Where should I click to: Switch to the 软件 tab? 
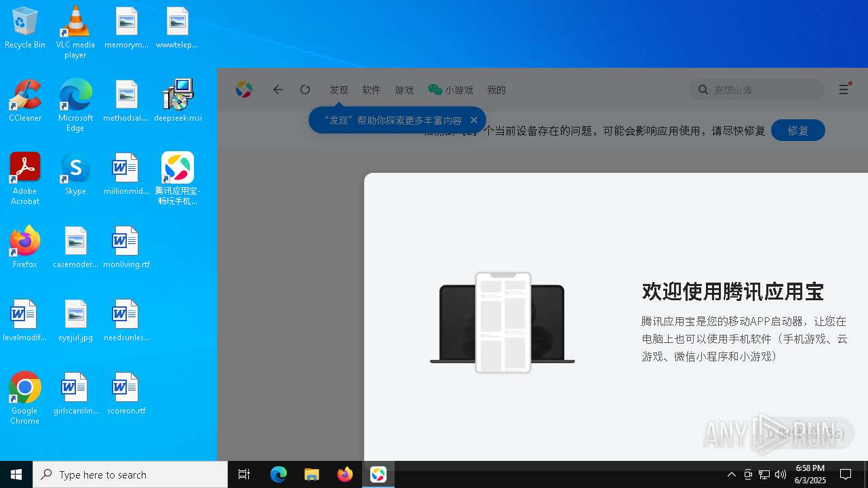click(372, 89)
